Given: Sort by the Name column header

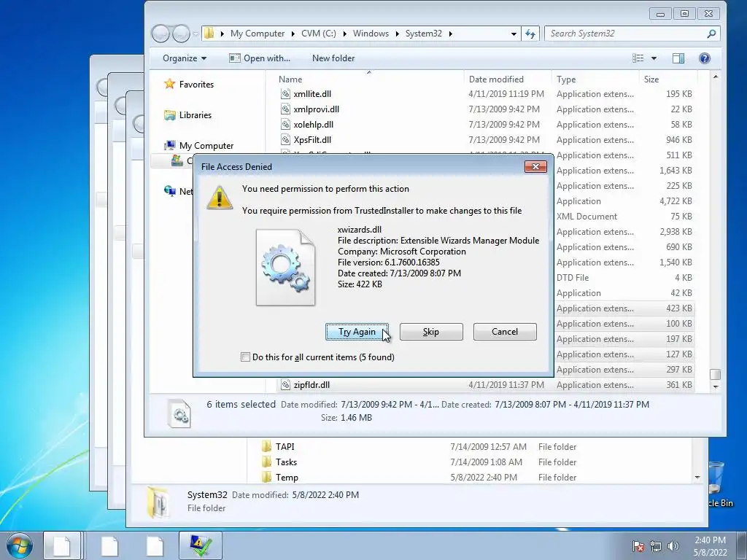Looking at the screenshot, I should click(x=290, y=79).
